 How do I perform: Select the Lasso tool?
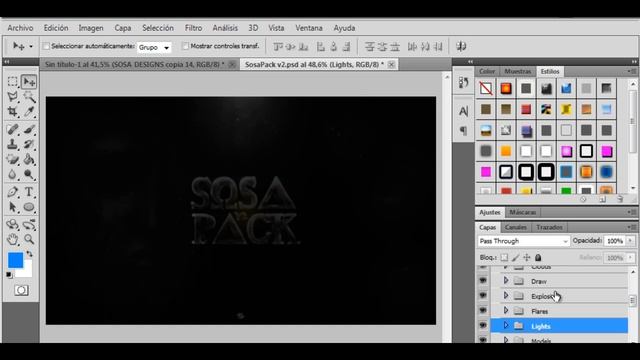[x=13, y=97]
